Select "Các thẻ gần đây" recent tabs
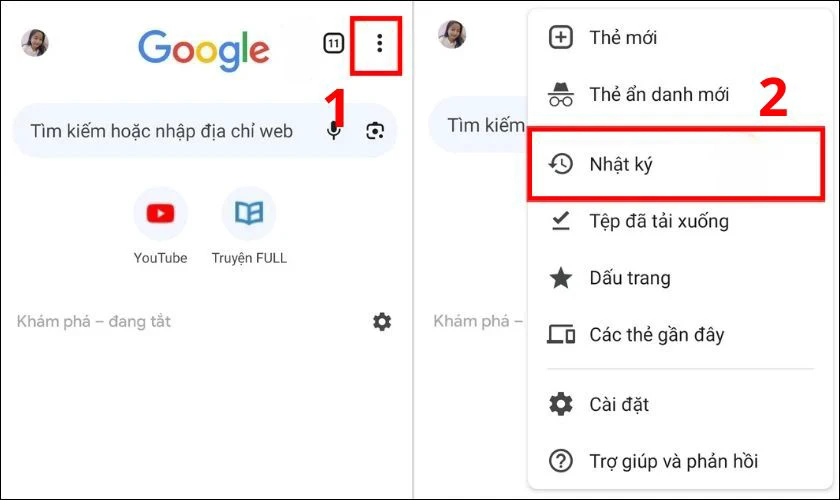Image resolution: width=840 pixels, height=500 pixels. pyautogui.click(x=656, y=335)
